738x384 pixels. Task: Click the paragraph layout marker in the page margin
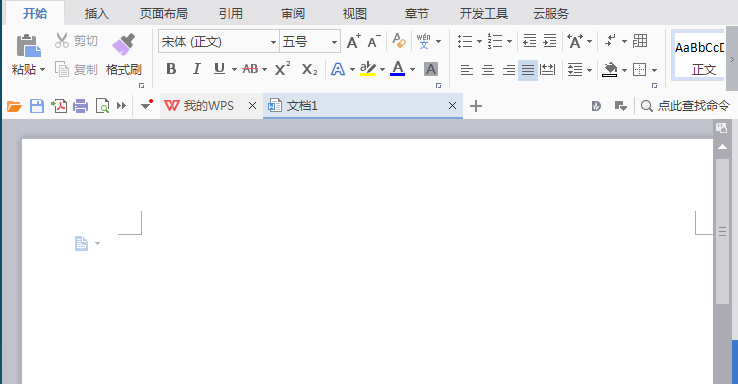tap(82, 243)
